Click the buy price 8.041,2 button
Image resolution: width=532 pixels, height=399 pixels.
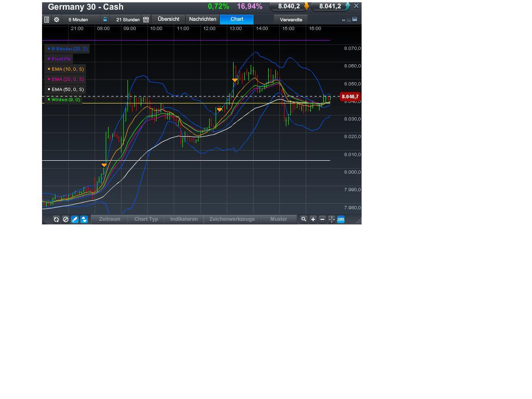tap(330, 6)
